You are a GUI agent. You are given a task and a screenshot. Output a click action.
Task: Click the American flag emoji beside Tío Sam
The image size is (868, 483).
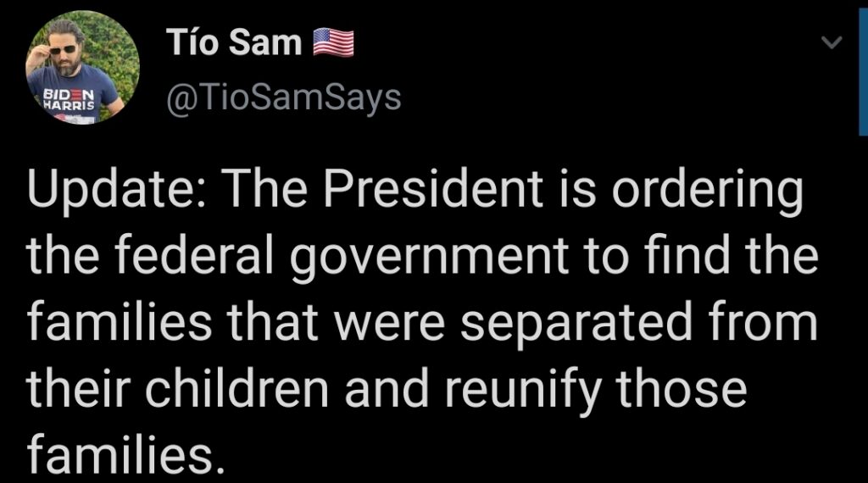pos(333,42)
